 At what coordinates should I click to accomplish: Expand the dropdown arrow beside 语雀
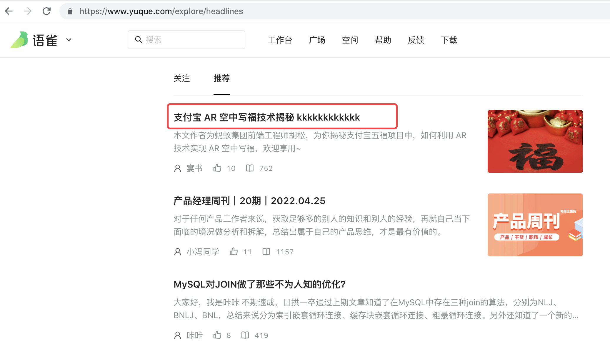[69, 40]
